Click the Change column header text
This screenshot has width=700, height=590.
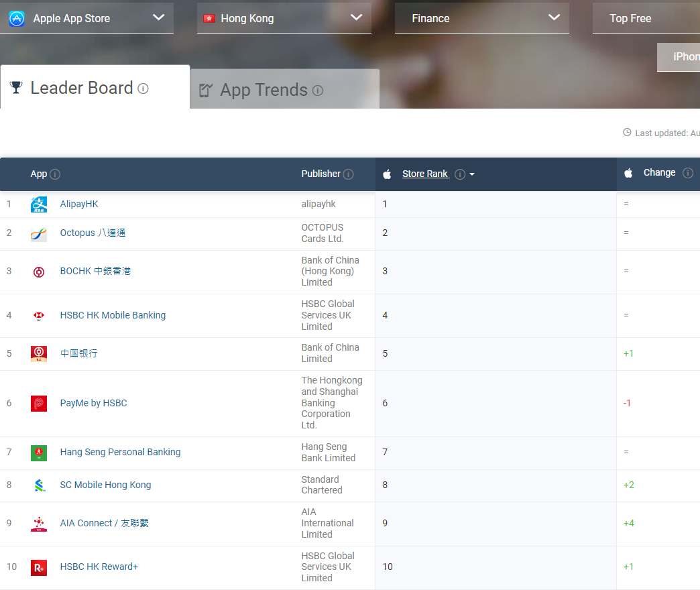pos(659,173)
